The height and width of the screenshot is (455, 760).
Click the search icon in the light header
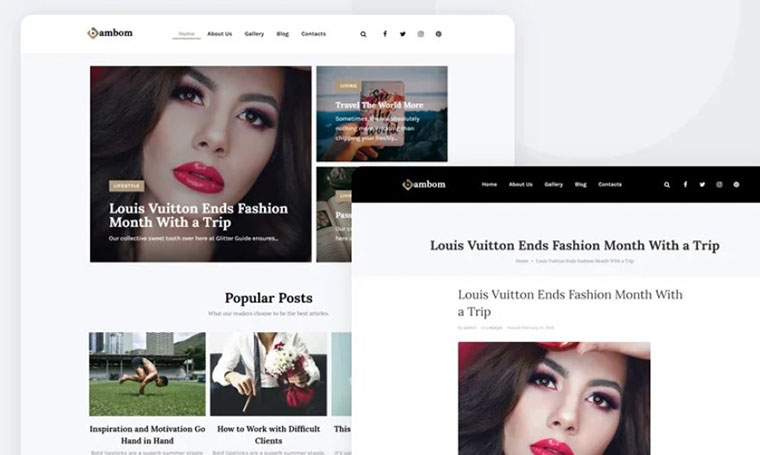[x=363, y=34]
